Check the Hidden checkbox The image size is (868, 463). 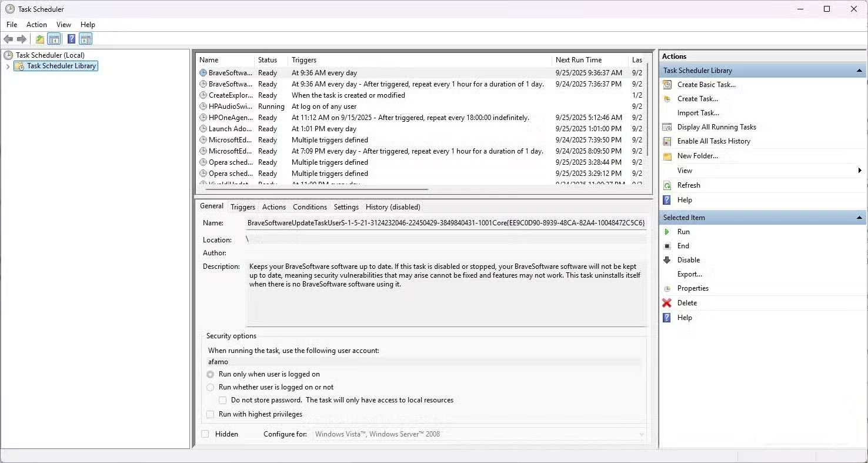click(x=205, y=434)
